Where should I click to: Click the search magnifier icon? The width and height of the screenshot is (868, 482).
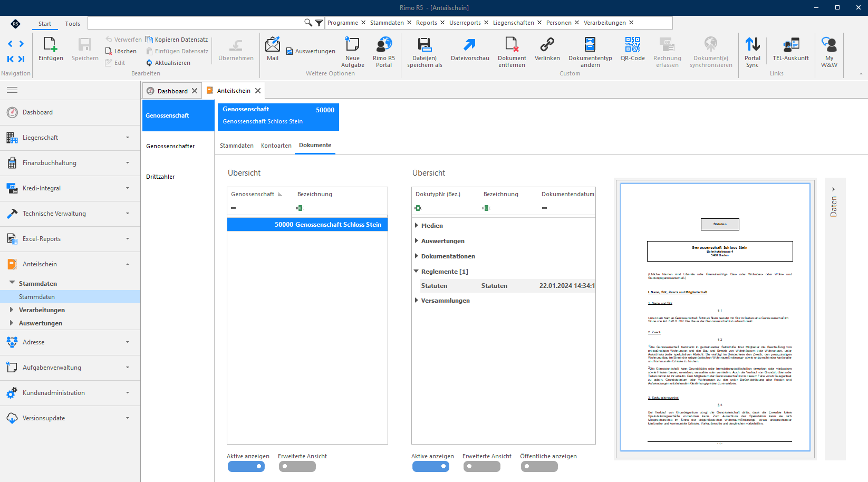(308, 23)
